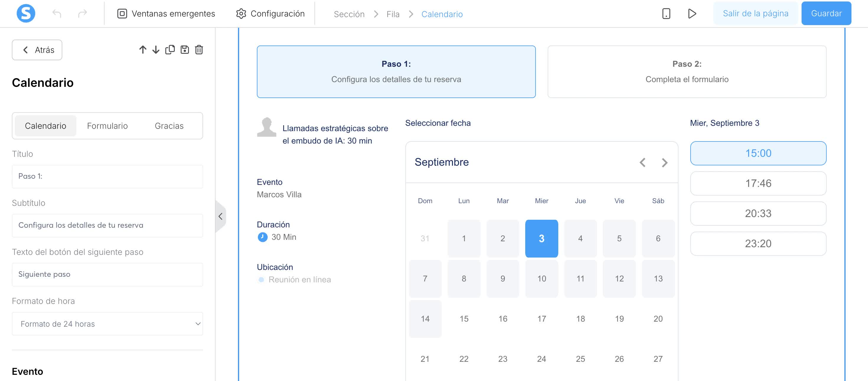Viewport: 868px width, 381px height.
Task: Switch to the Formulario tab
Action: pos(107,126)
